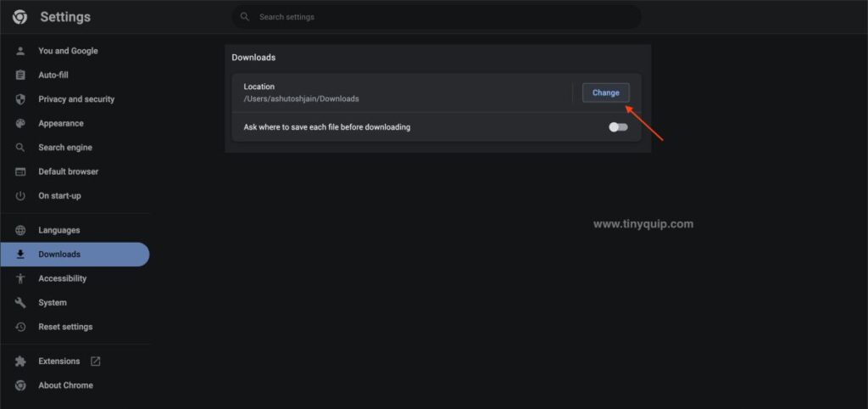Click the puzzle piece Extensions icon
The width and height of the screenshot is (868, 409).
(20, 361)
